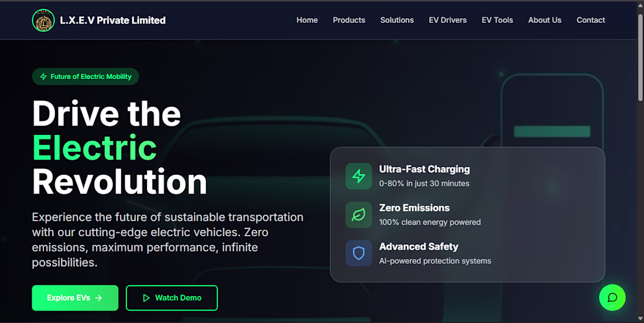
Task: Click the Ultra-Fast Charging lightning icon
Action: pyautogui.click(x=358, y=176)
